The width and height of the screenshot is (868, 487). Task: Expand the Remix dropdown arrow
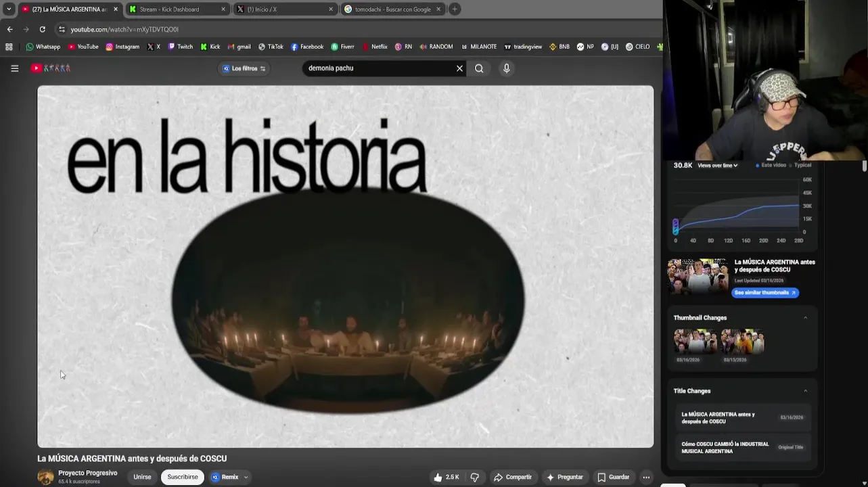(x=246, y=477)
